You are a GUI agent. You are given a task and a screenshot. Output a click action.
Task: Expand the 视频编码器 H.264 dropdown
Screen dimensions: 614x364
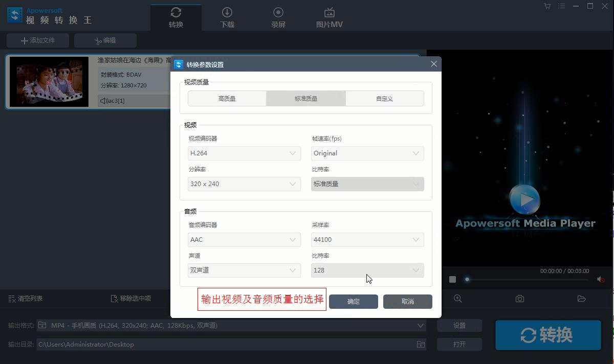(x=244, y=153)
